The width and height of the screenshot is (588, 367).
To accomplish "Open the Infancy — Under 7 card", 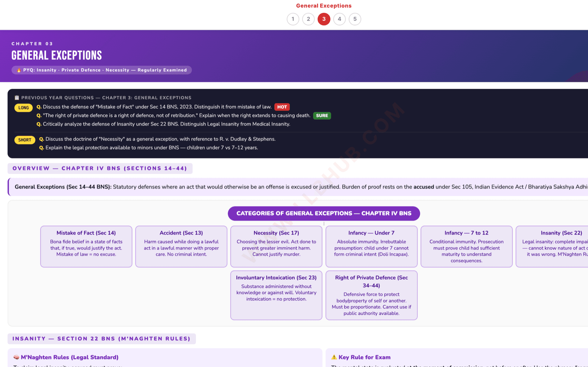I will coord(372,247).
